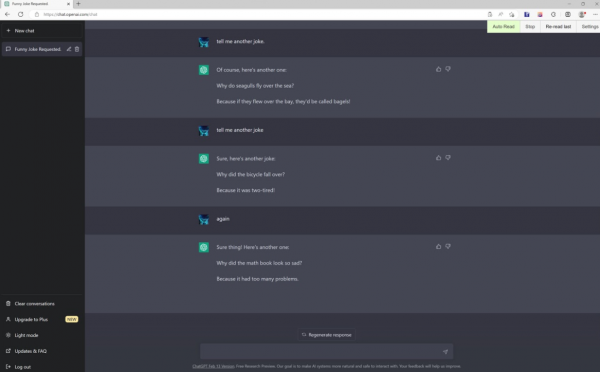Open Upgrade to Plus
The width and height of the screenshot is (600, 372).
(41, 319)
